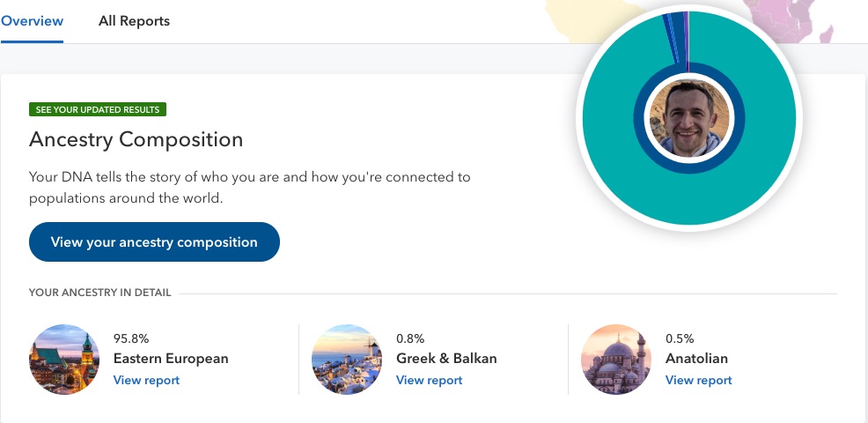Click the Greek & Balkan ancestry label
Viewport: 868px width, 423px height.
(x=446, y=358)
